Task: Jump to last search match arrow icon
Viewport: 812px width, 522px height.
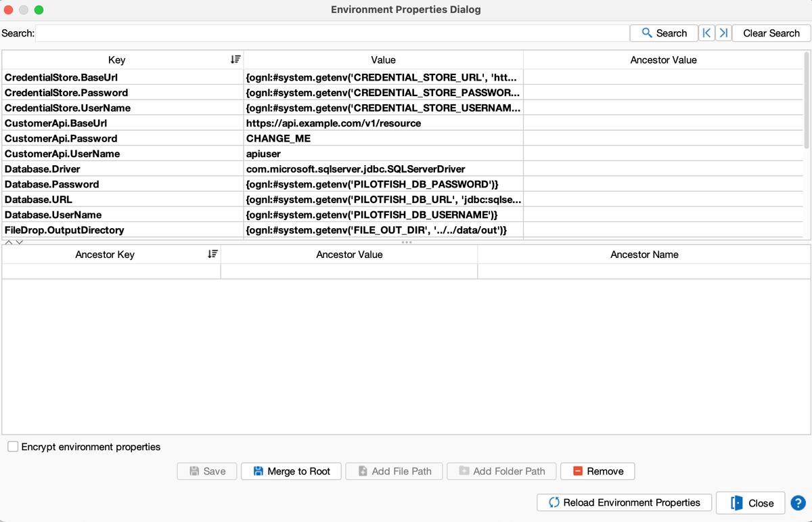Action: tap(723, 33)
